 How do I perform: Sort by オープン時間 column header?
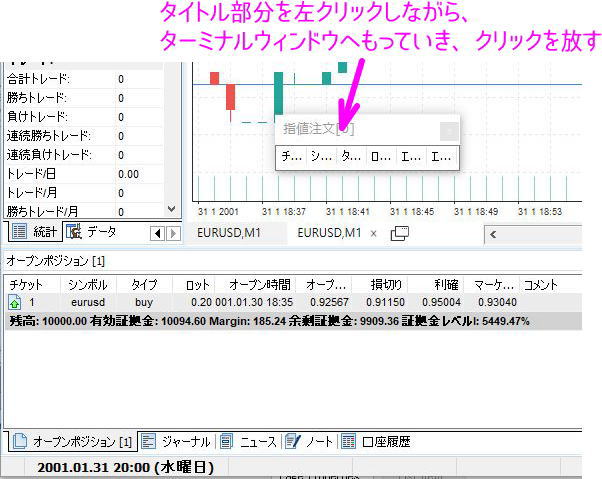[256, 285]
